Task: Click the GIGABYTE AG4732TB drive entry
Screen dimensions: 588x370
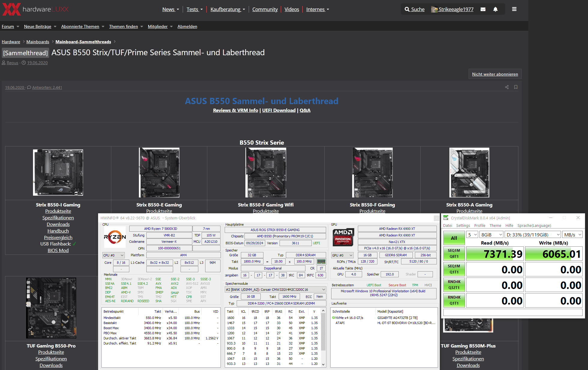Action: [x=397, y=318]
